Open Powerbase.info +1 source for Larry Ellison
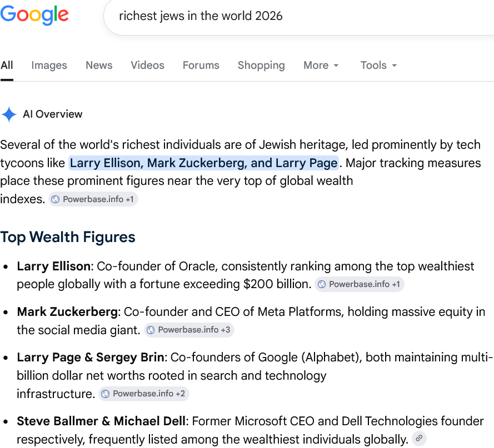This screenshot has height=448, width=494. tap(360, 284)
